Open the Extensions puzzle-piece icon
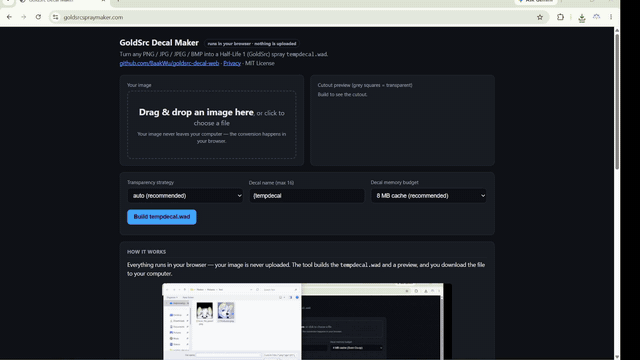 coord(560,17)
